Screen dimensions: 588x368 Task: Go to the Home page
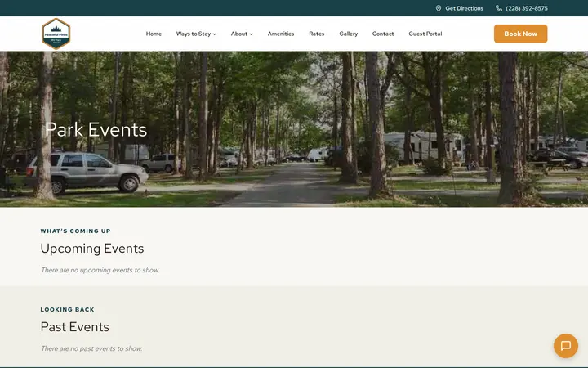coord(154,34)
